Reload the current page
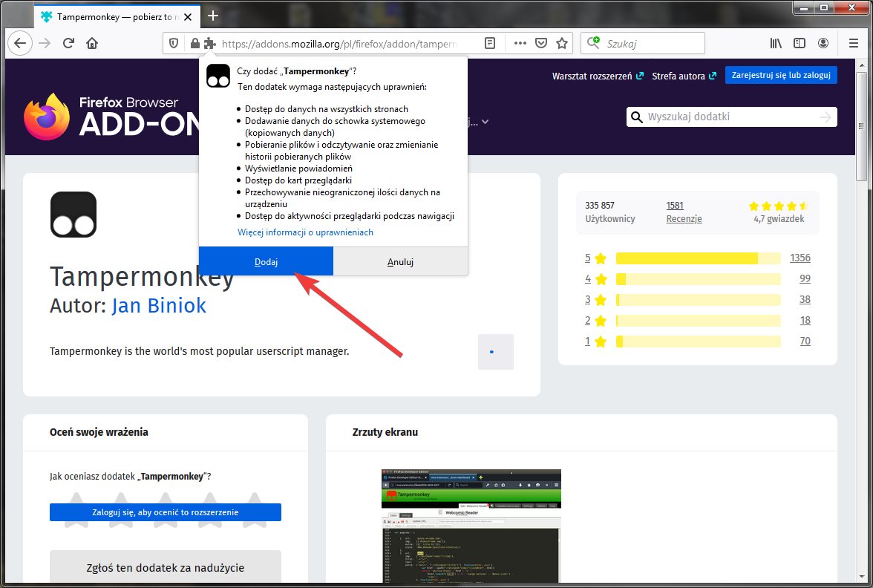This screenshot has height=588, width=873. click(x=68, y=43)
